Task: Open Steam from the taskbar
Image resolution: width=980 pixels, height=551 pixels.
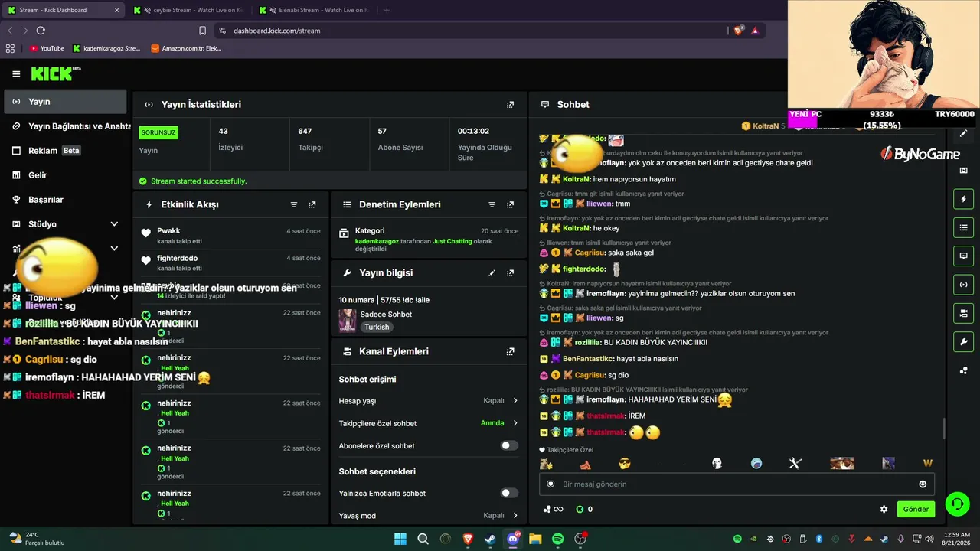Action: click(490, 539)
